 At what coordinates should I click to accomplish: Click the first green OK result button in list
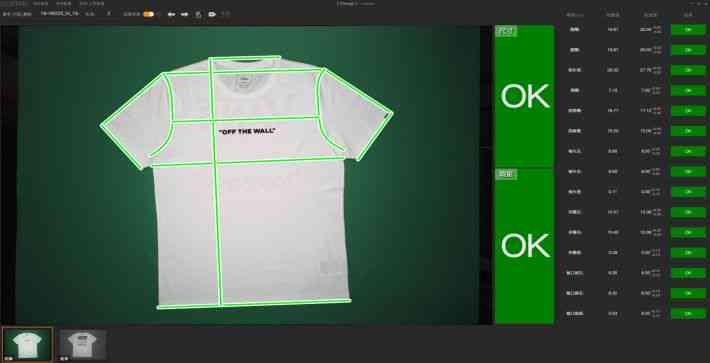pyautogui.click(x=688, y=30)
